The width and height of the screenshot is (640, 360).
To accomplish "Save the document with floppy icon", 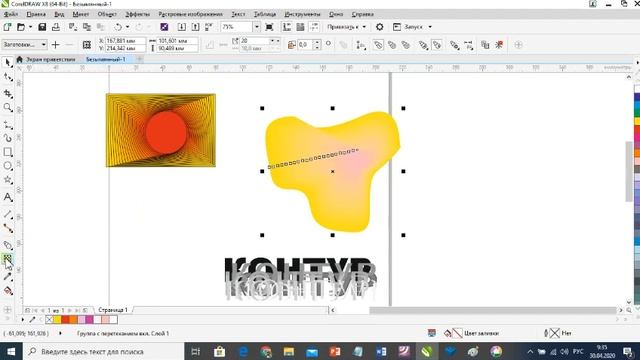I will point(42,27).
